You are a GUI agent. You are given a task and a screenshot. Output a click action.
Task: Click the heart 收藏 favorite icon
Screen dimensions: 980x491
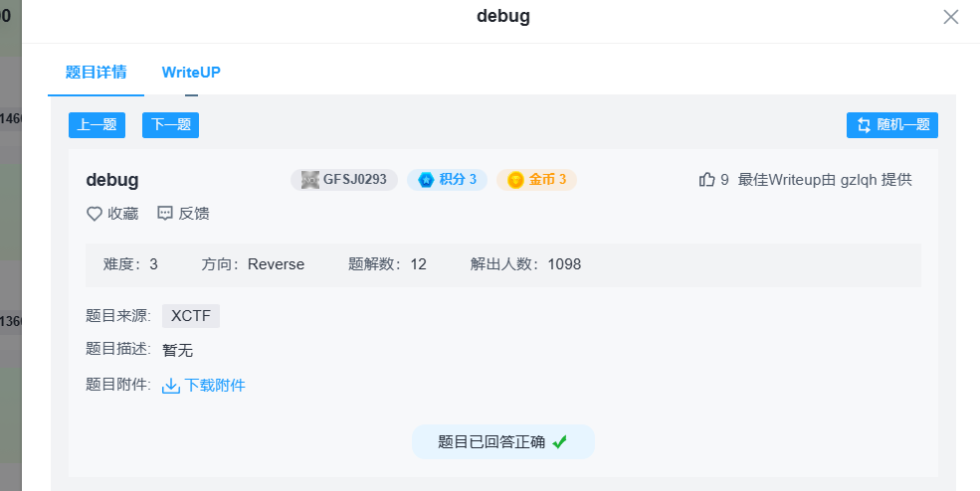click(95, 214)
